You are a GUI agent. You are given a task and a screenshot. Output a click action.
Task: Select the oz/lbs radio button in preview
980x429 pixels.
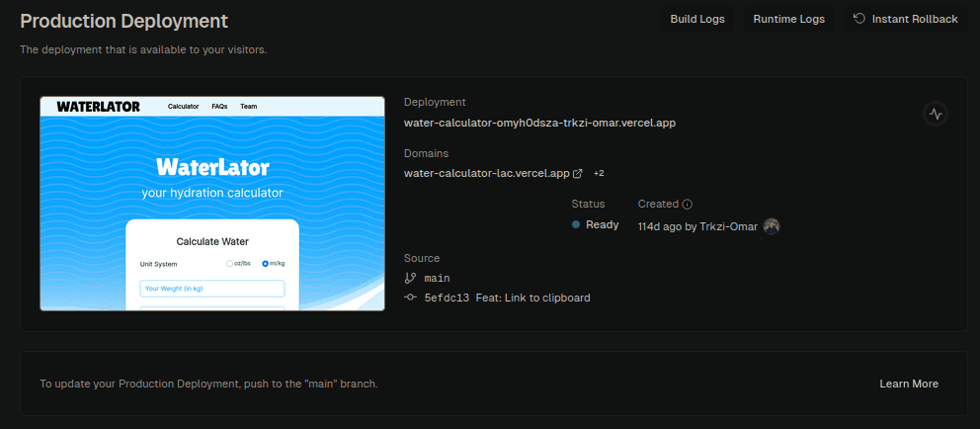[229, 264]
